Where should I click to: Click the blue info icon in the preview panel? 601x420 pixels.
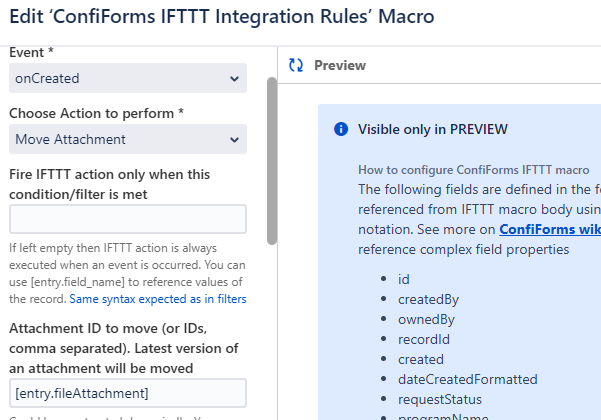pos(341,129)
